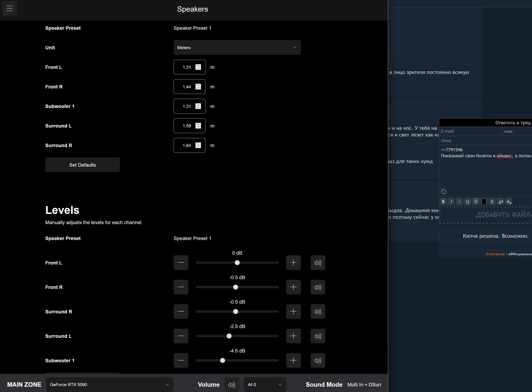
Task: Increase Surround L distance with up spinner arrow
Action: click(x=198, y=124)
